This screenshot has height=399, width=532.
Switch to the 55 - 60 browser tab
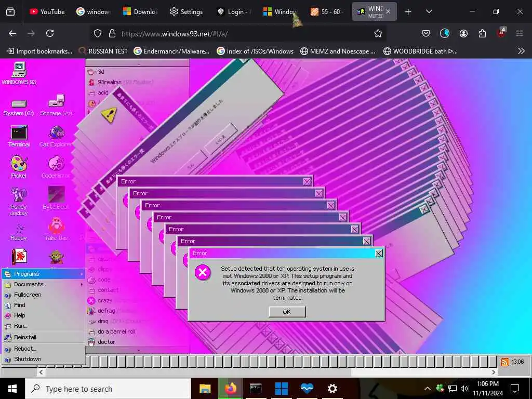(x=327, y=12)
